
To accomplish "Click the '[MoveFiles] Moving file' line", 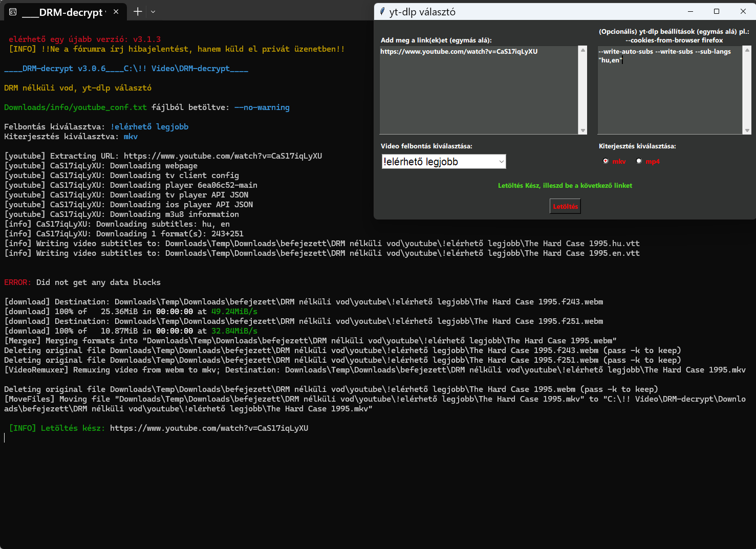I will tap(375, 404).
